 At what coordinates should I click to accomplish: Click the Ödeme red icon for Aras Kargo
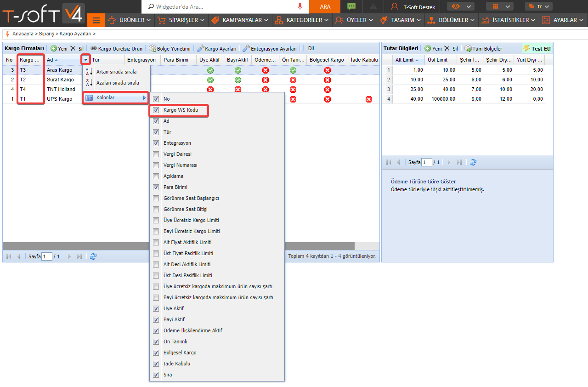(266, 70)
